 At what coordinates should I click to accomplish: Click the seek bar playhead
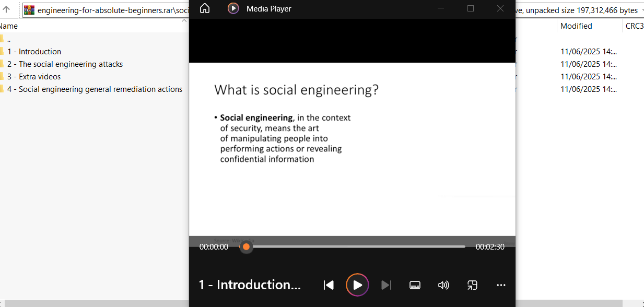click(246, 247)
